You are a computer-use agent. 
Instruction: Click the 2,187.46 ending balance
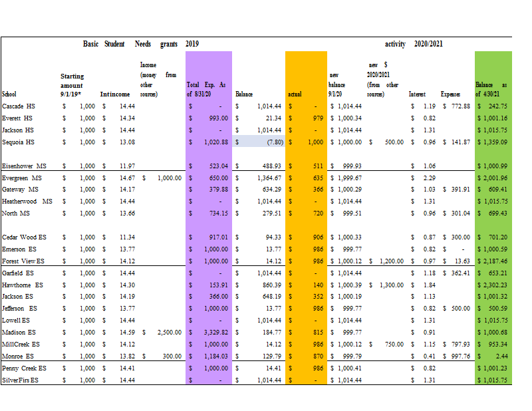[x=495, y=261]
